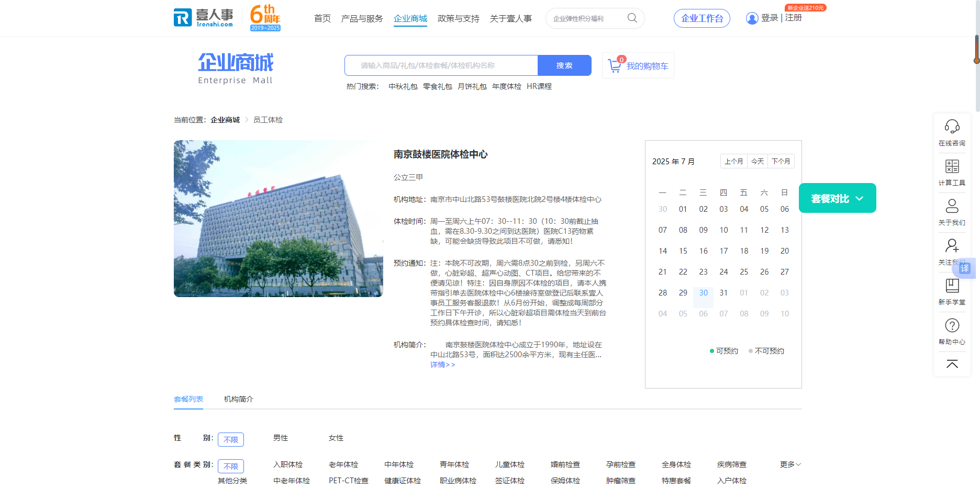Open 政策与支持 menu
This screenshot has height=489, width=980.
(459, 19)
